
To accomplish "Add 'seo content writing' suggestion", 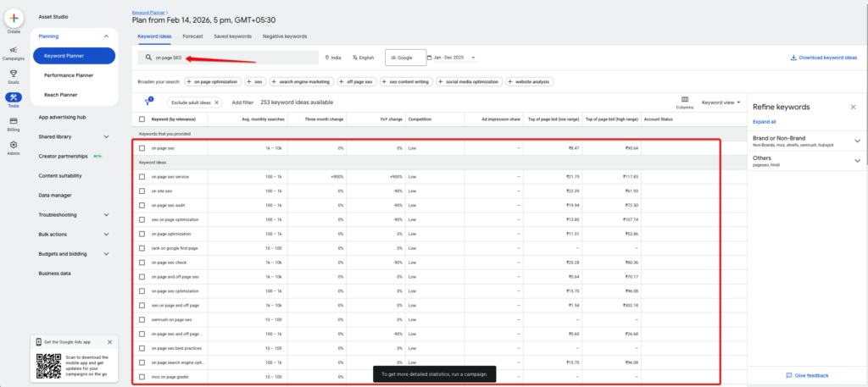I will (407, 82).
